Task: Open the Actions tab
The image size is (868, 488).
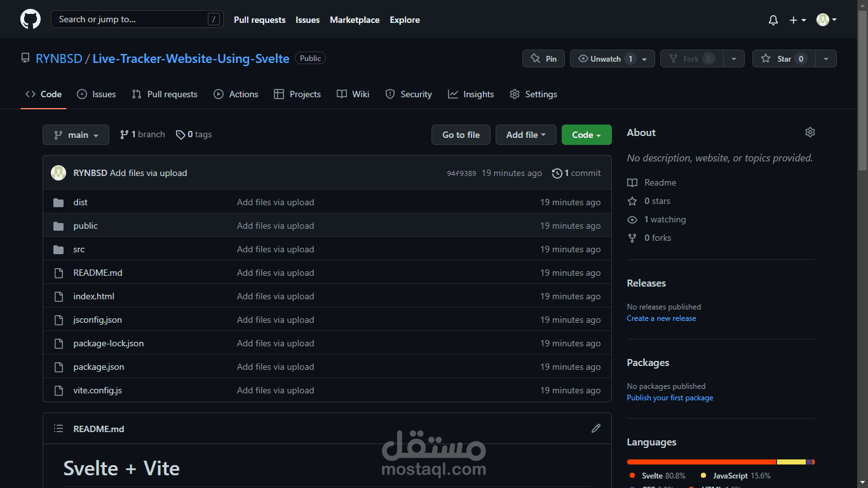Action: 236,94
